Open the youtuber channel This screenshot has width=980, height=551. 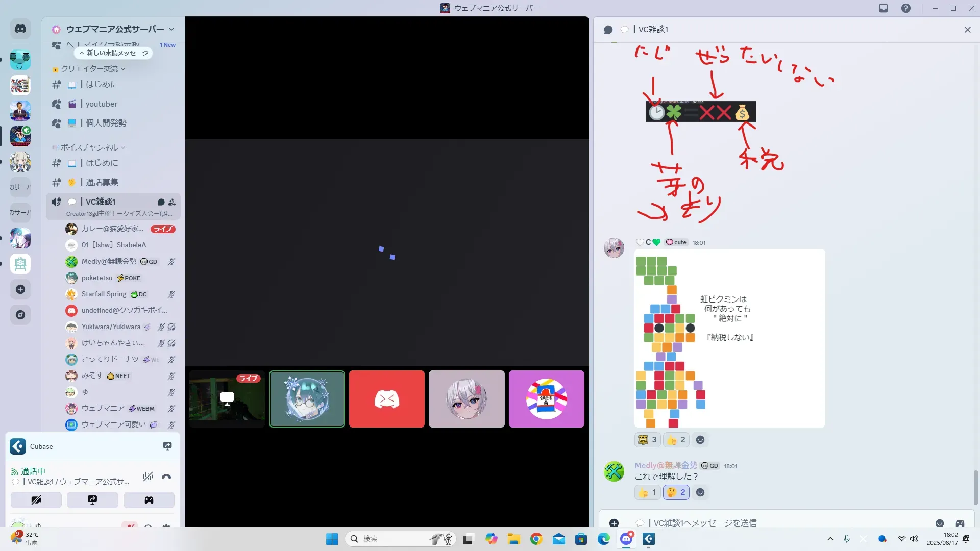[102, 104]
